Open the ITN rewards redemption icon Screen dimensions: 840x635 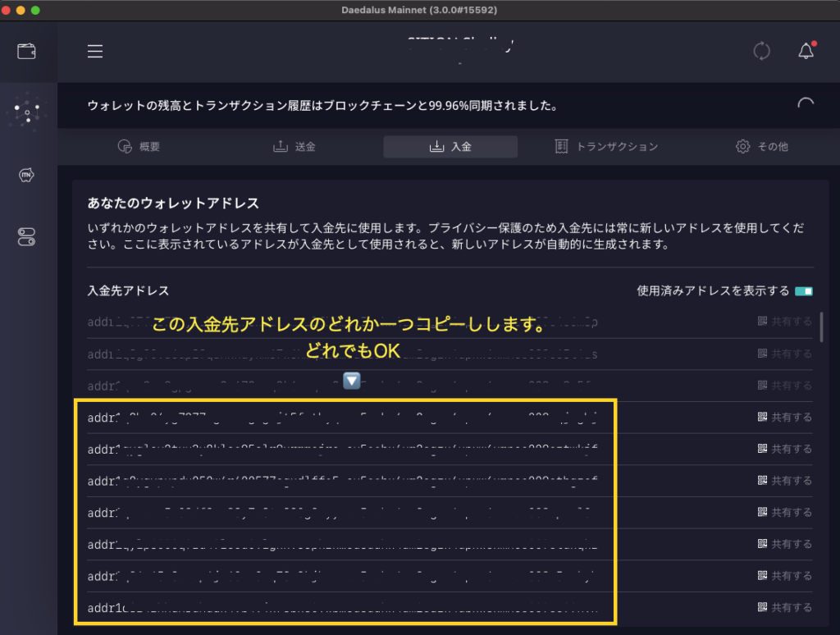coord(27,175)
